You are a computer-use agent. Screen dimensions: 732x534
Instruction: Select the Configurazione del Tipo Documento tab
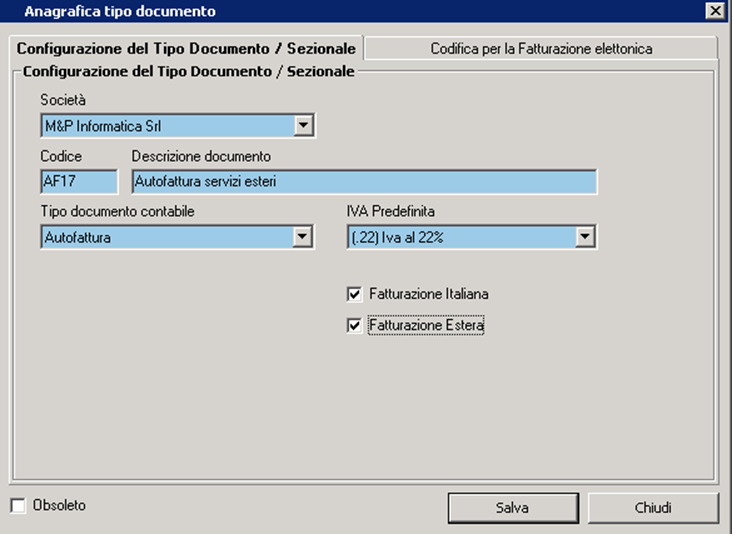[186, 49]
